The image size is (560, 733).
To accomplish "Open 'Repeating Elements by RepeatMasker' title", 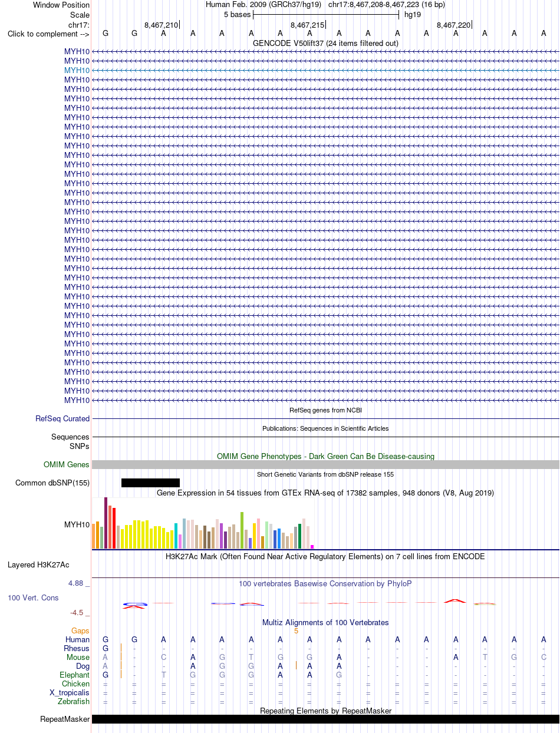I will pos(325,711).
